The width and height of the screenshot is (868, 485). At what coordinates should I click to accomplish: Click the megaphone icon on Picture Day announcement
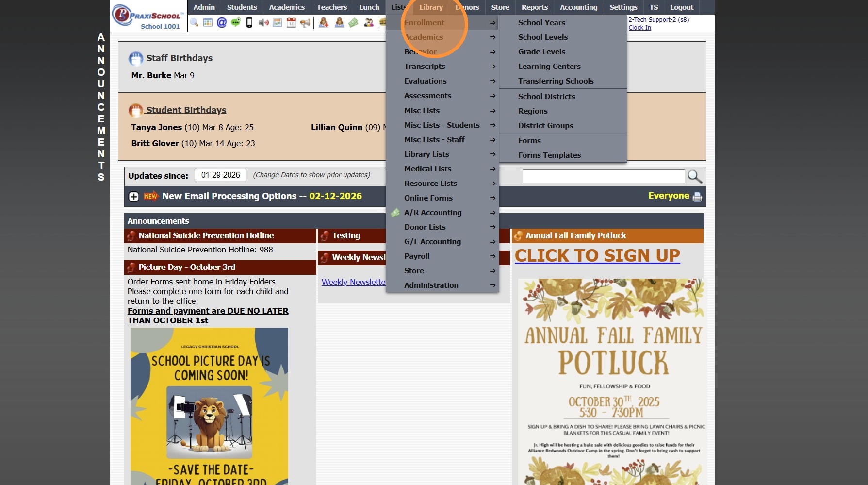131,268
